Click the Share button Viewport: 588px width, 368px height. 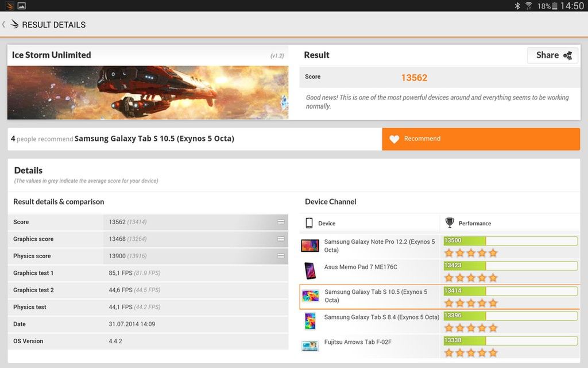[553, 55]
